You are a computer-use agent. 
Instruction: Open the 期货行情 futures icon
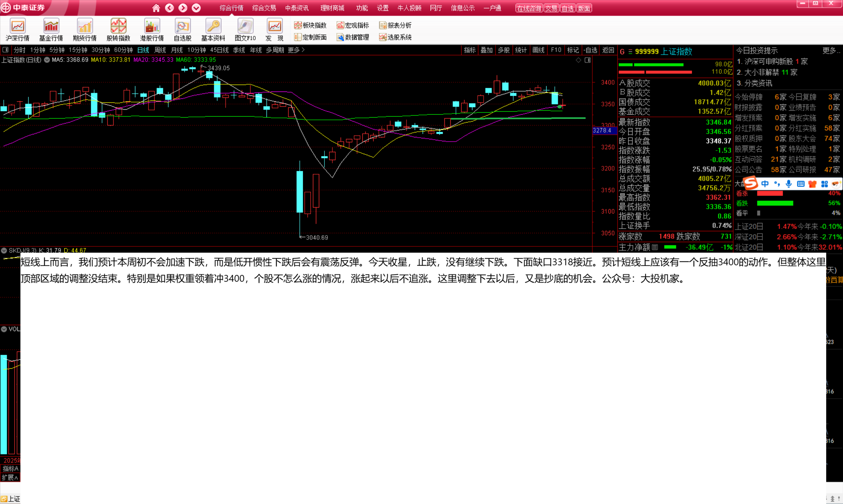pos(85,30)
